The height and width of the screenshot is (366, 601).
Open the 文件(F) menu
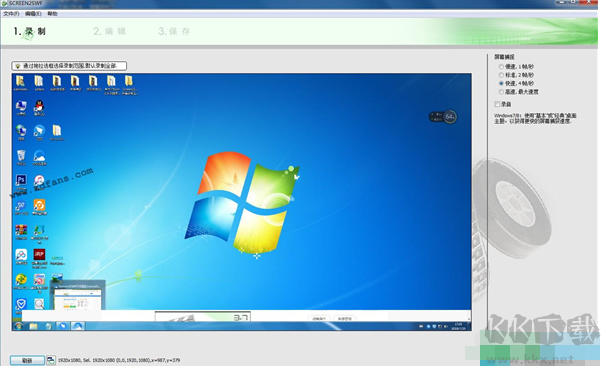(x=11, y=14)
